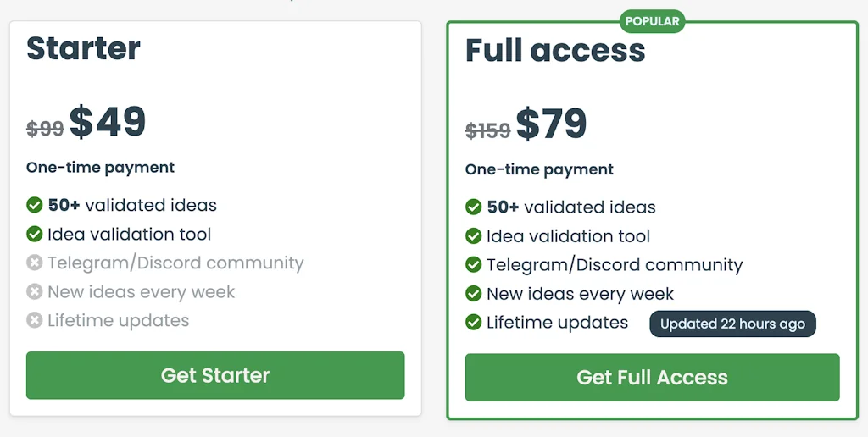Click the Full access plan heading
Screen dimensions: 868x437
point(555,50)
